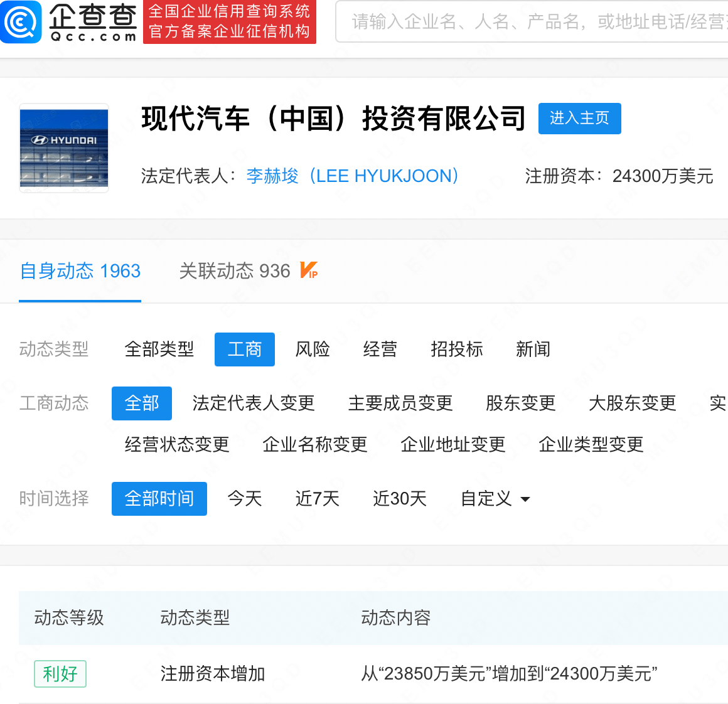Image resolution: width=728 pixels, height=704 pixels.
Task: Select 今天 time range
Action: (x=245, y=499)
